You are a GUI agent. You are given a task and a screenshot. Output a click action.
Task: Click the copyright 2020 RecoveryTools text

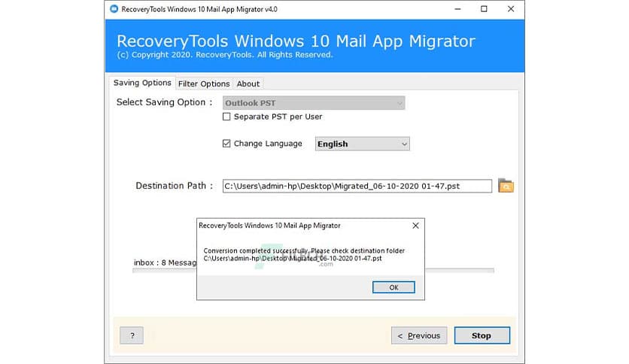(225, 55)
